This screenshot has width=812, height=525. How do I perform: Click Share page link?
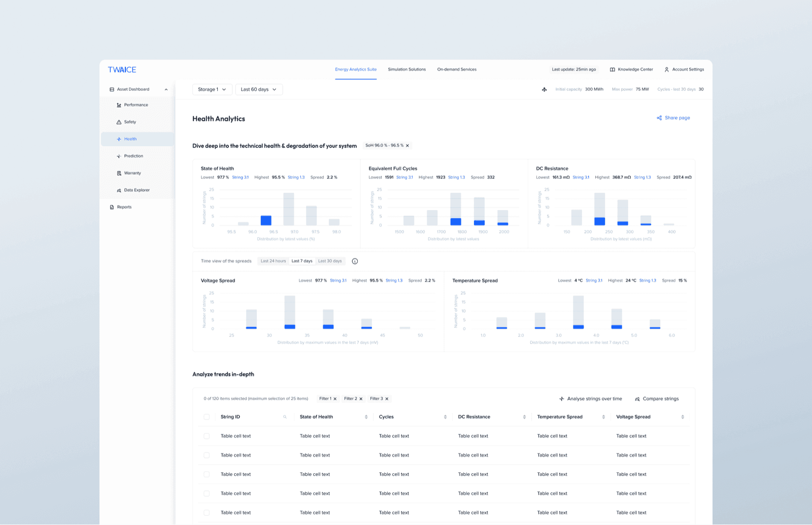[x=673, y=118]
